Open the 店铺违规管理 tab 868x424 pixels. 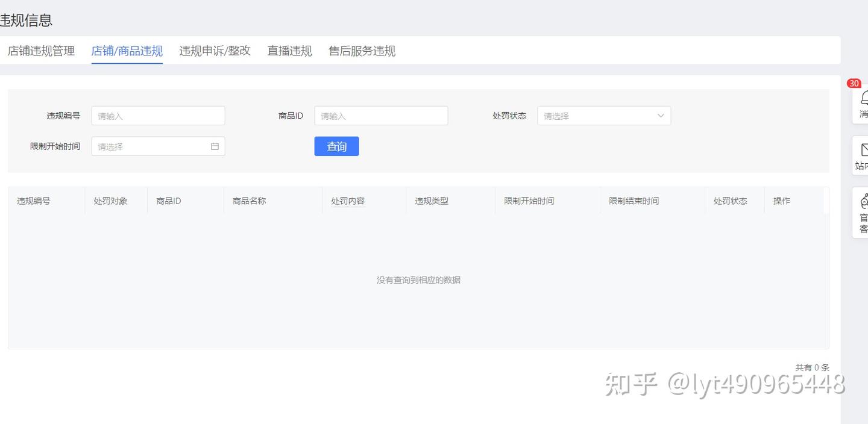tap(41, 51)
